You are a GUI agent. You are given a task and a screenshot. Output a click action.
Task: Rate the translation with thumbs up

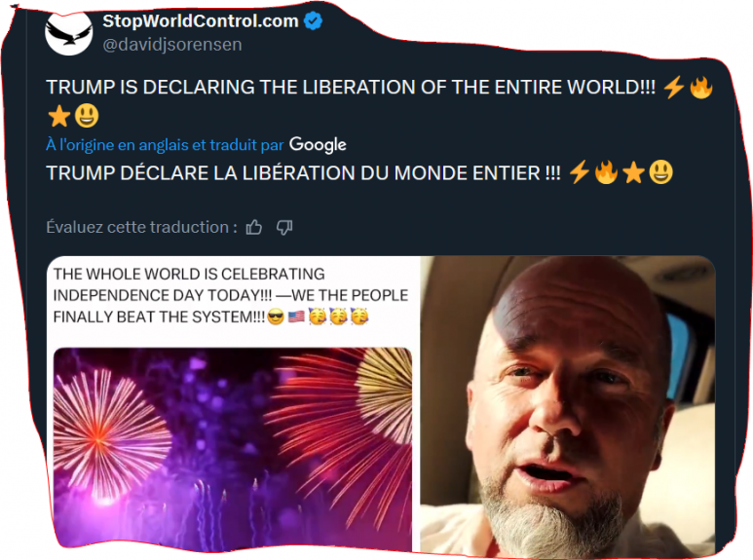point(254,227)
